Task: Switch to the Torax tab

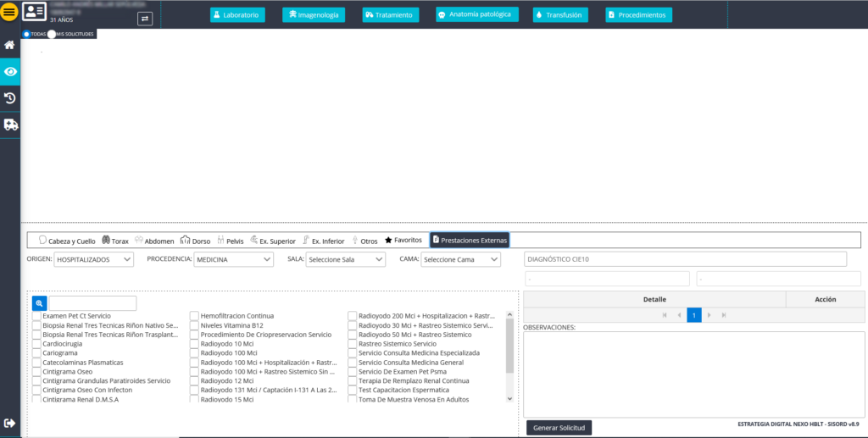Action: (x=115, y=241)
